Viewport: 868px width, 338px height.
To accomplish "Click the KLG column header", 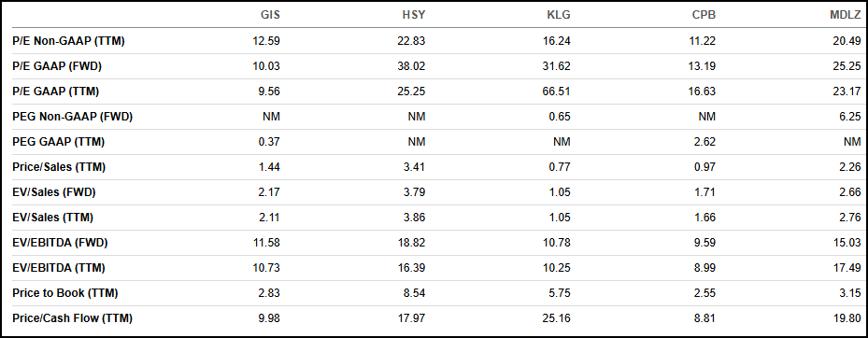I will tap(559, 15).
